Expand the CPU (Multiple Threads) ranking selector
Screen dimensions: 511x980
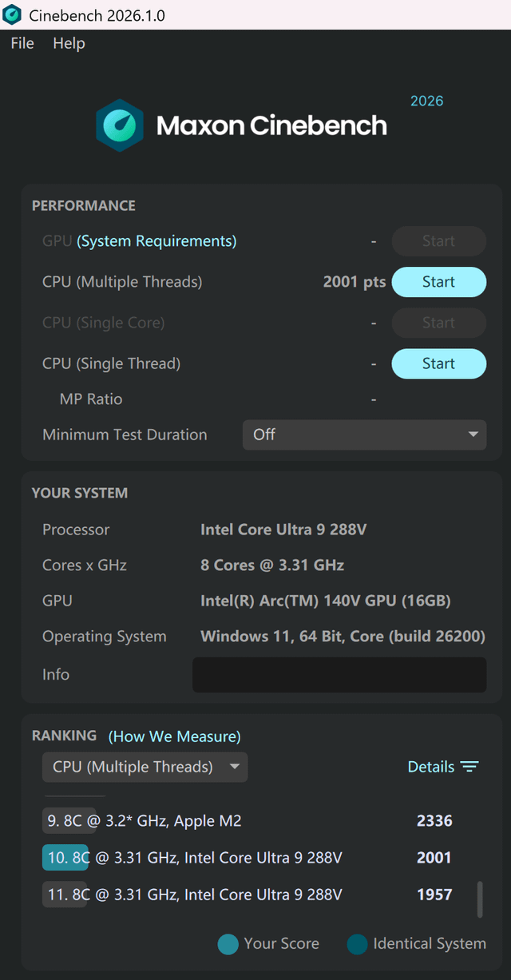[x=145, y=767]
